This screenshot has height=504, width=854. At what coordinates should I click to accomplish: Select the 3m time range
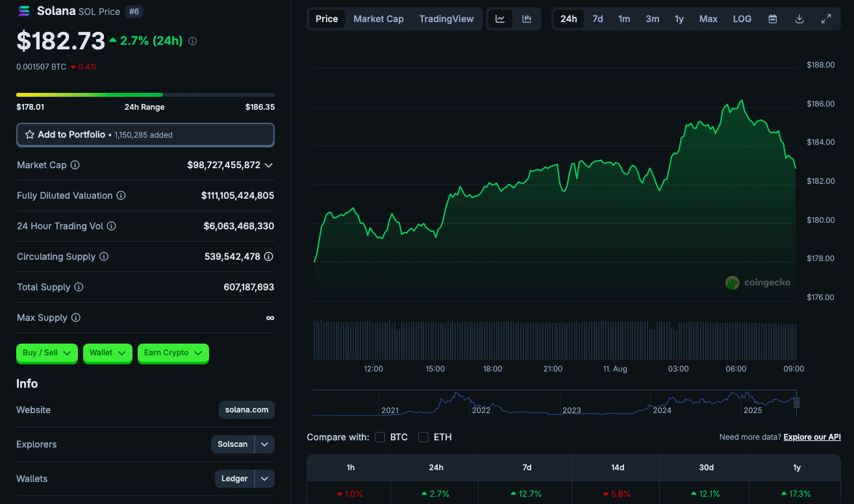[653, 19]
